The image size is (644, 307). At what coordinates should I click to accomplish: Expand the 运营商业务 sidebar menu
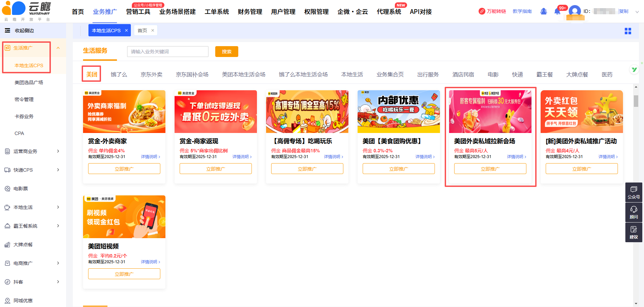58,151
